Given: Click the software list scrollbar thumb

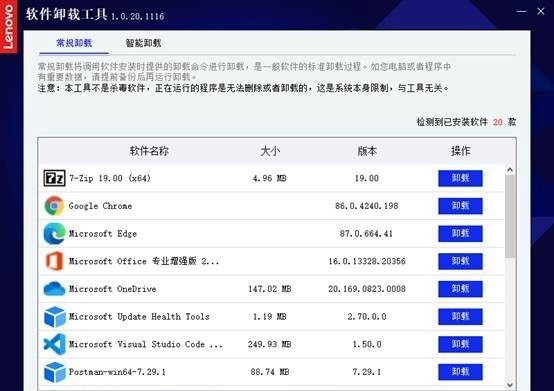Looking at the screenshot, I should [x=510, y=216].
